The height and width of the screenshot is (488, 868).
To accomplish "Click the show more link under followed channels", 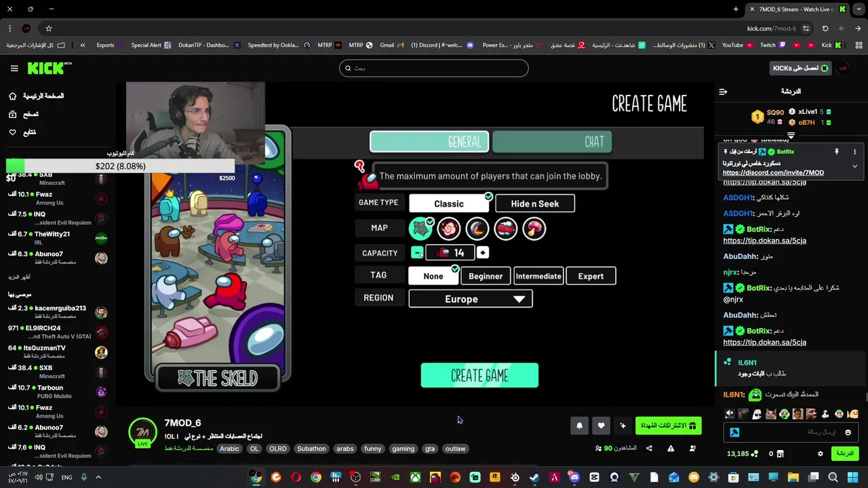I will (x=19, y=277).
